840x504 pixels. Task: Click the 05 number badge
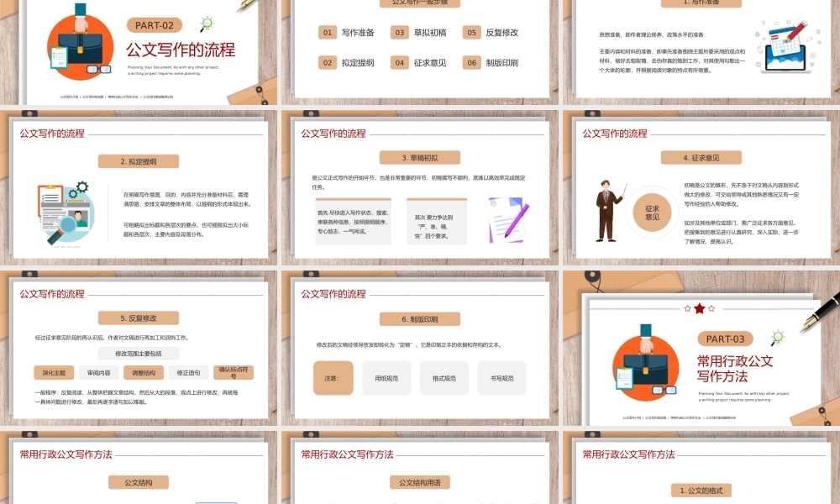point(471,33)
